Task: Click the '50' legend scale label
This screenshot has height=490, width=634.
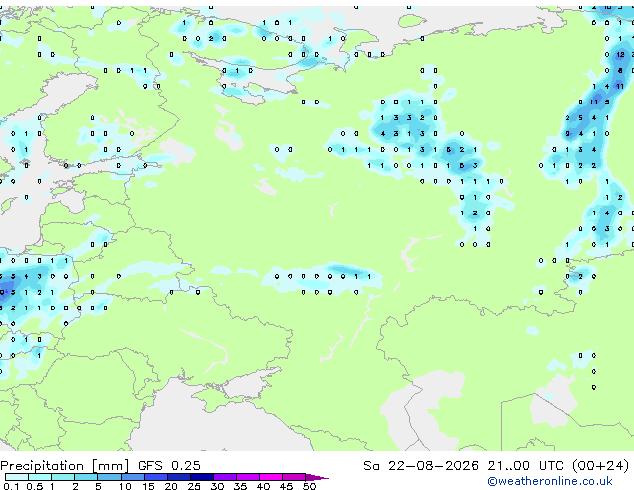Action: pyautogui.click(x=310, y=486)
